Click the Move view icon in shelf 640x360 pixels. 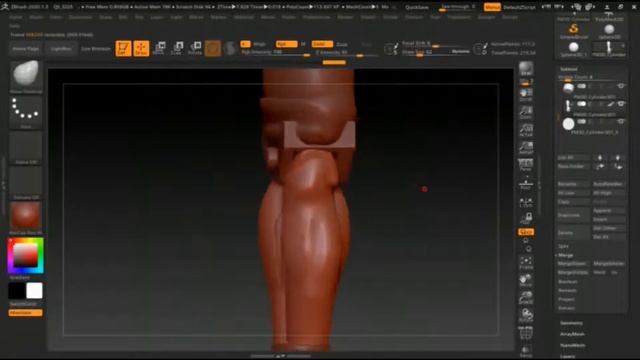click(x=526, y=280)
